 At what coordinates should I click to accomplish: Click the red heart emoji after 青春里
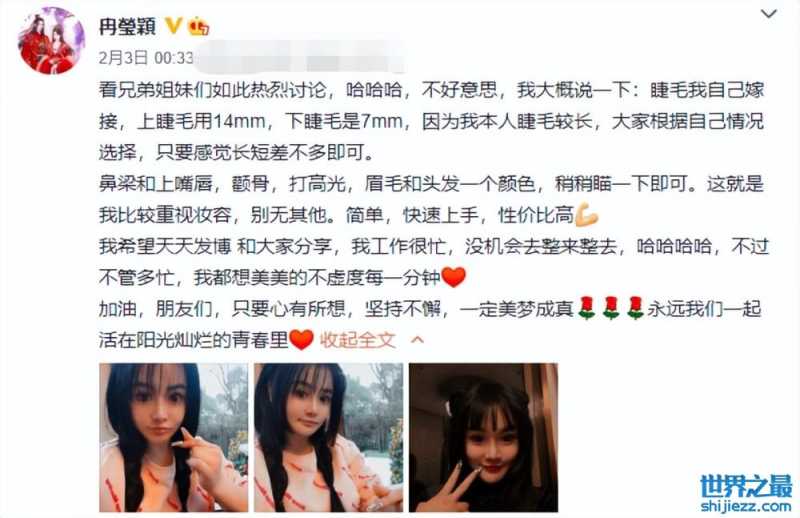[302, 340]
